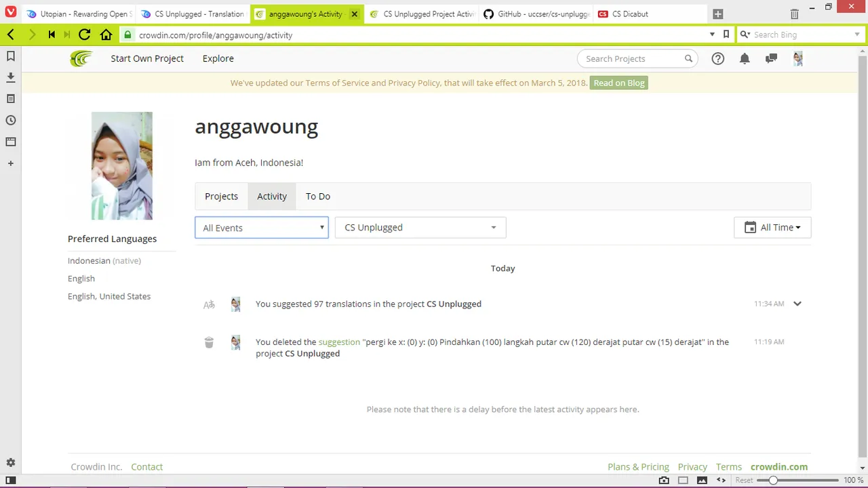The height and width of the screenshot is (488, 868).
Task: Open the Contact footer link
Action: pos(147,467)
